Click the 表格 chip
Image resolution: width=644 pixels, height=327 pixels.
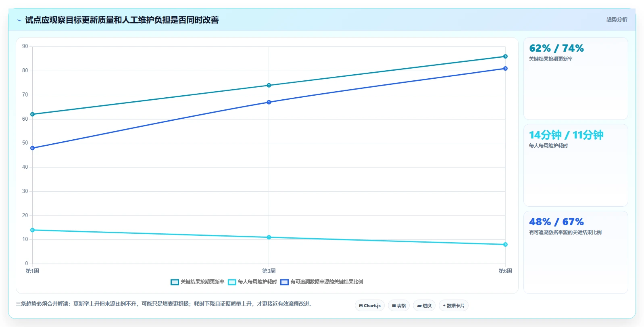[x=399, y=306]
